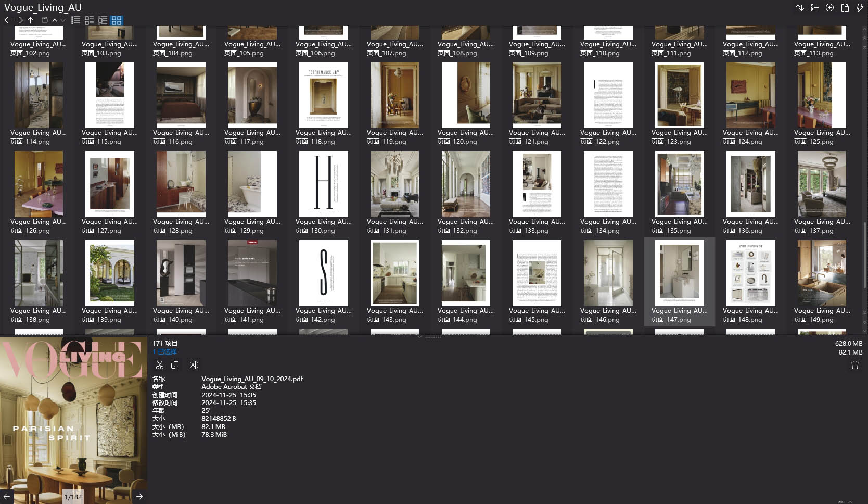Click file name label 页面_134.png
This screenshot has width=868, height=504.
tap(608, 226)
